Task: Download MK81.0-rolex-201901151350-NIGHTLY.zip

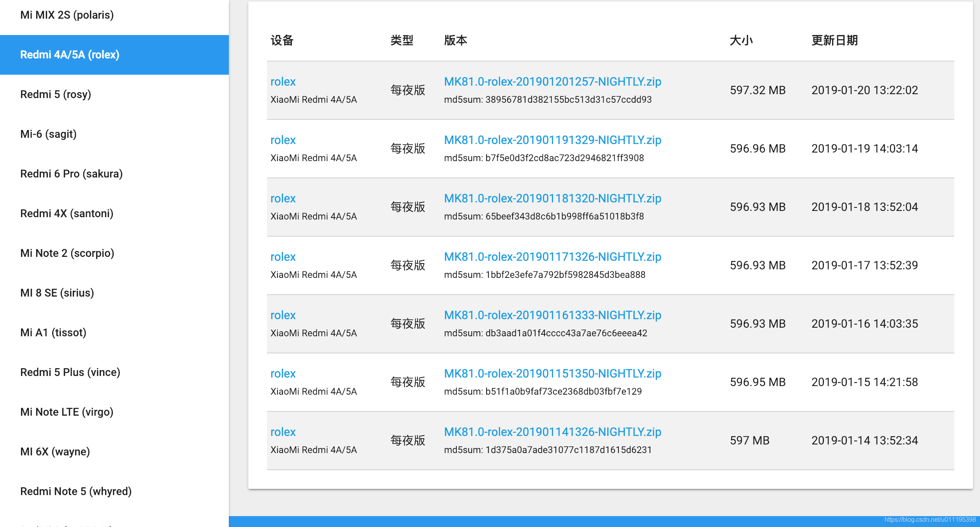Action: [x=553, y=373]
